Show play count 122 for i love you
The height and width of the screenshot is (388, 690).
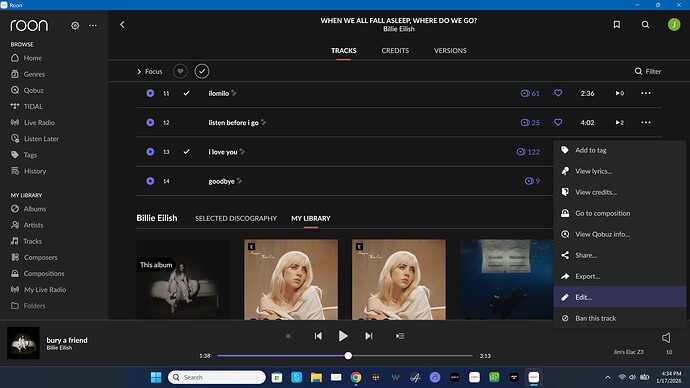click(528, 152)
